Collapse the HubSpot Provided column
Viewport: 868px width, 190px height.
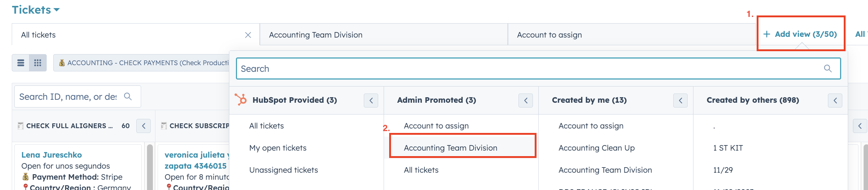coord(371,101)
